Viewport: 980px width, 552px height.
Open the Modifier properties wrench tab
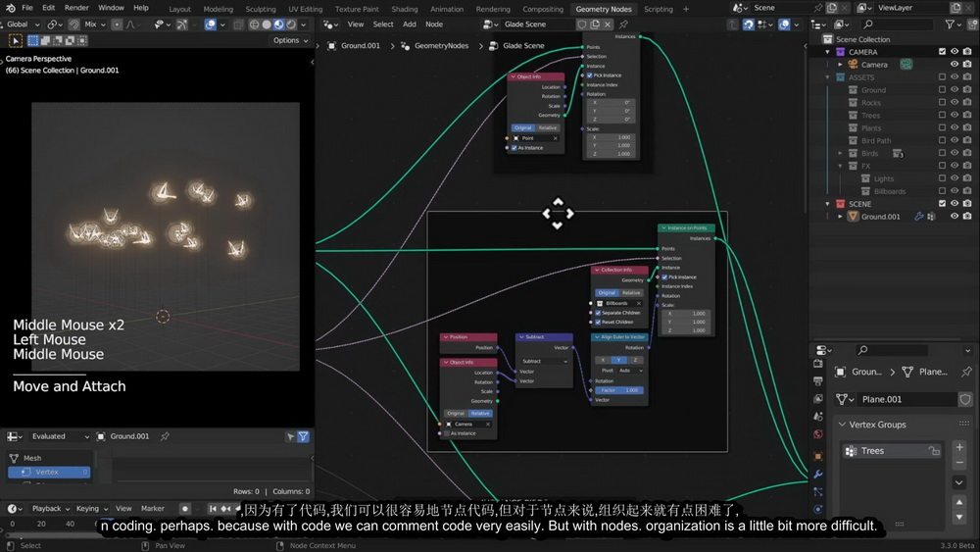(x=818, y=475)
